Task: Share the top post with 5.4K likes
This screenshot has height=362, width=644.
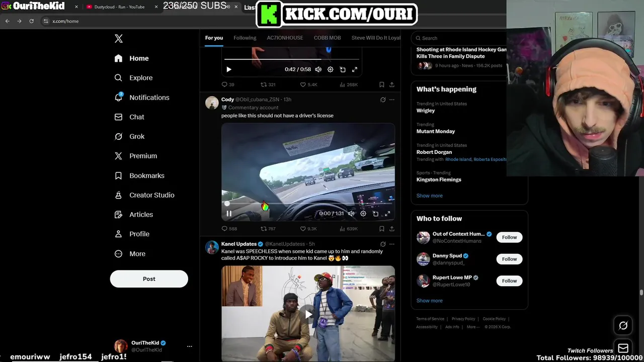Action: (392, 84)
